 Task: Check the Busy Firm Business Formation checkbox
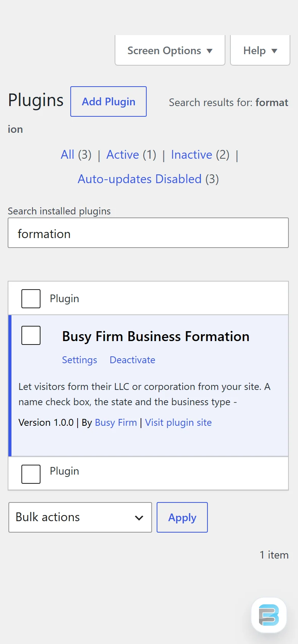31,335
